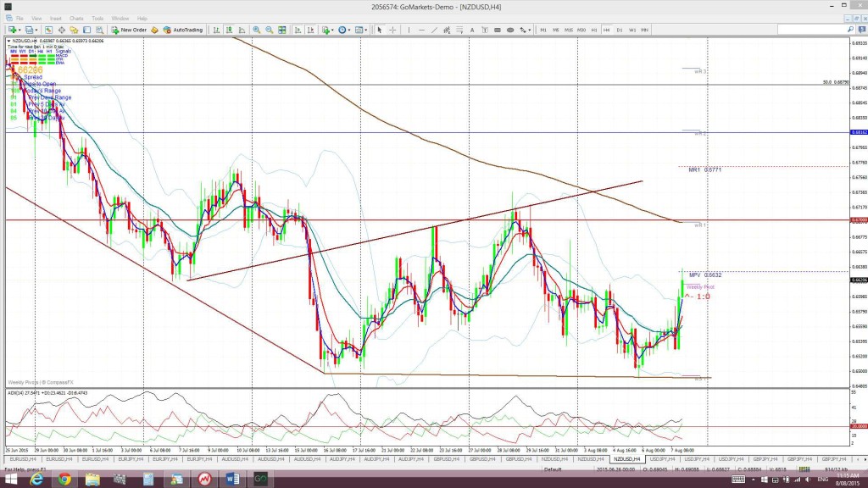Select the equidistant channel tool
The image size is (868, 488).
tap(447, 30)
